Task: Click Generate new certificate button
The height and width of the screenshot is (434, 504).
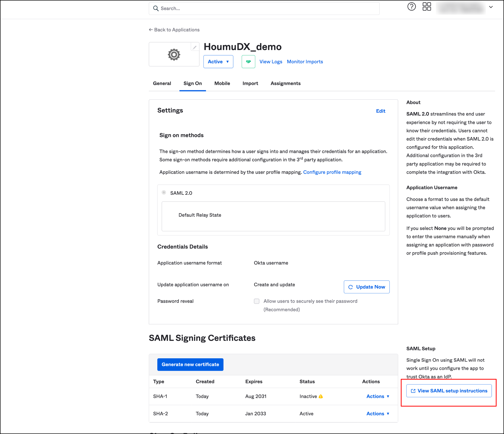Action: [190, 365]
